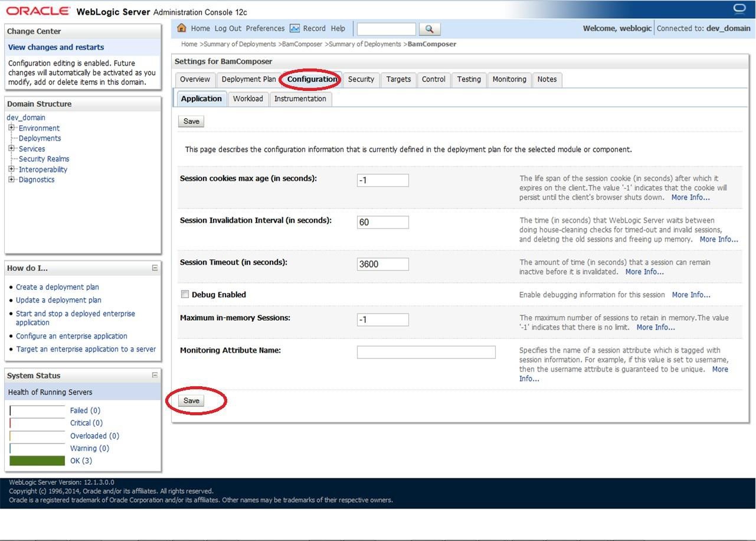Click the Record icon in toolbar
Viewport: 756px width, 541px height.
point(294,28)
